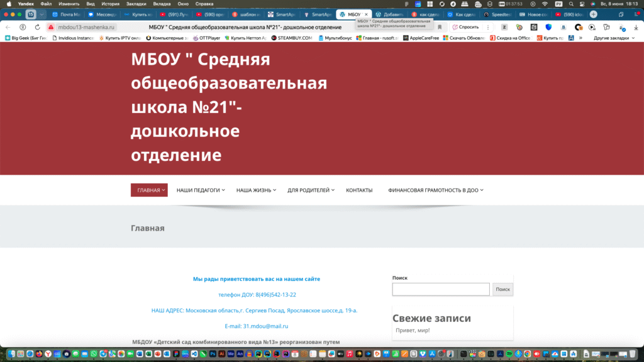
Task: Expand the ДЛЯ РОДИТЕЛЕЙ submenu
Action: 311,190
